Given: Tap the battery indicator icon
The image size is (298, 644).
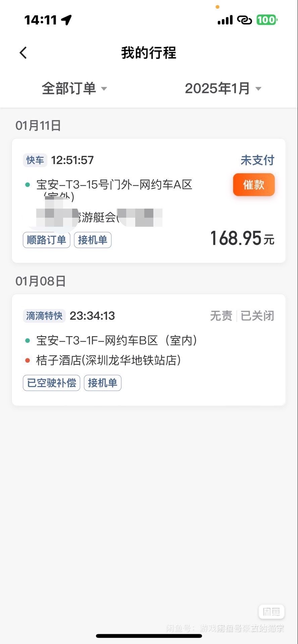Looking at the screenshot, I should pyautogui.click(x=267, y=20).
